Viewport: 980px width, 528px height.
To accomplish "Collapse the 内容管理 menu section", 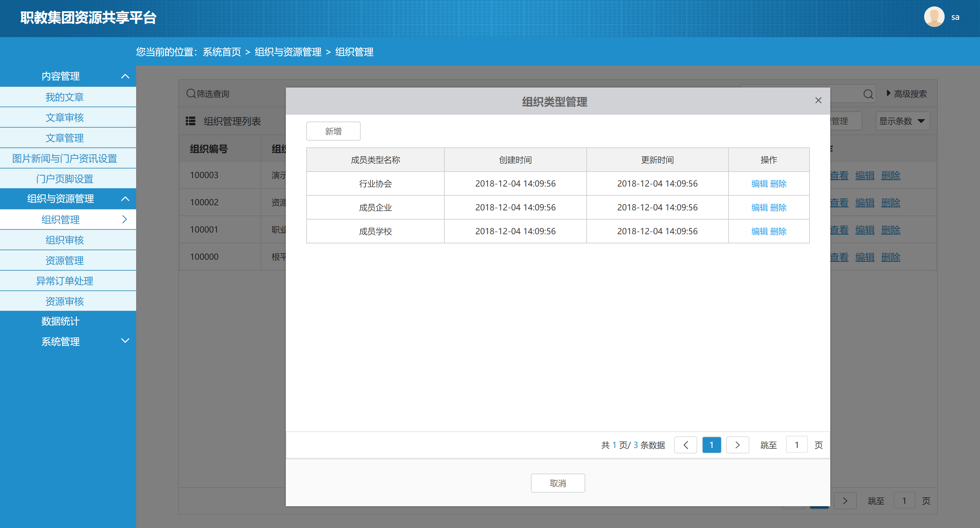I will (x=125, y=76).
